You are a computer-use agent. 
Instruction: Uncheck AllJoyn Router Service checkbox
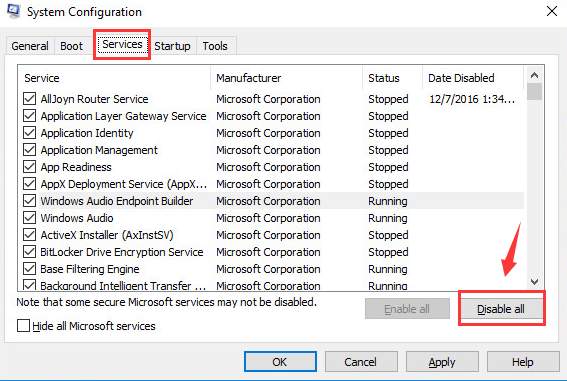click(29, 99)
